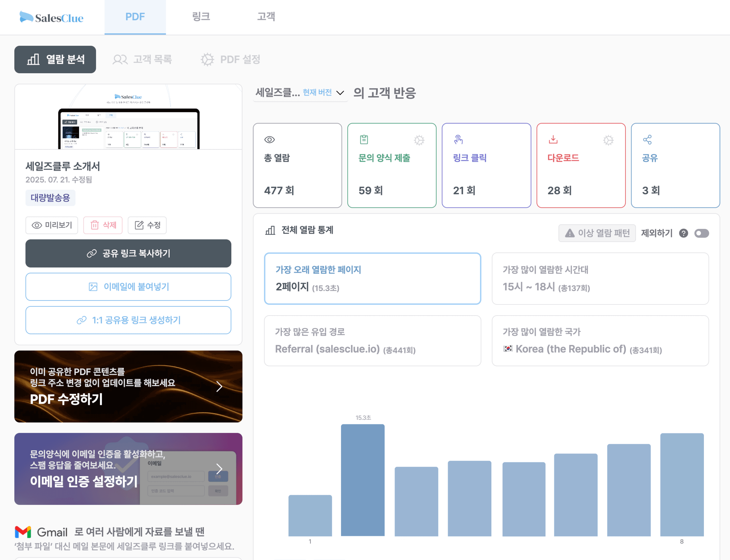Click the tallest 15.3초 bar in chart

pos(362,480)
